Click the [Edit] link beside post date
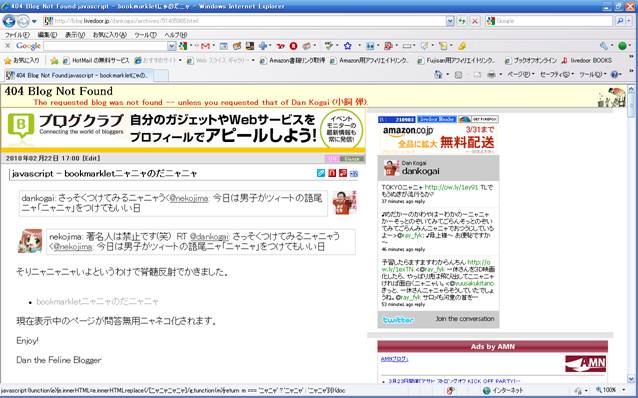This screenshot has width=638, height=398. click(91, 158)
